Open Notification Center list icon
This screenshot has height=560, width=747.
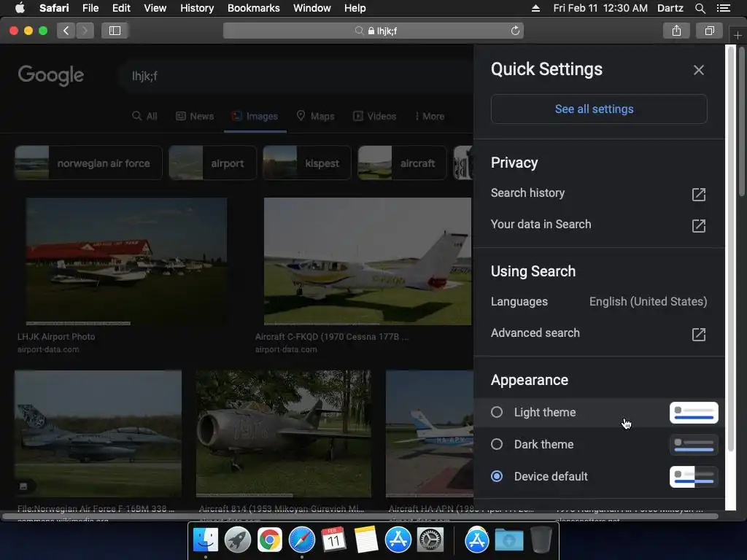[723, 8]
